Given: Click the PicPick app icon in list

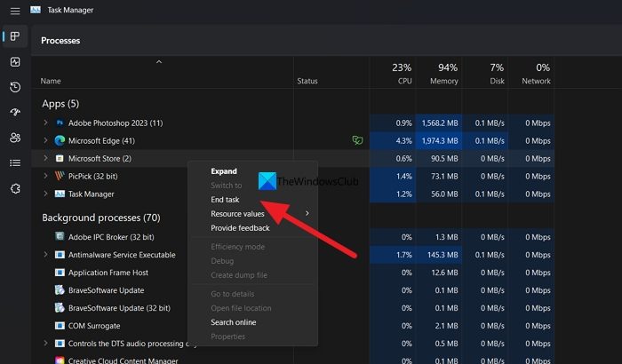Looking at the screenshot, I should pyautogui.click(x=60, y=176).
